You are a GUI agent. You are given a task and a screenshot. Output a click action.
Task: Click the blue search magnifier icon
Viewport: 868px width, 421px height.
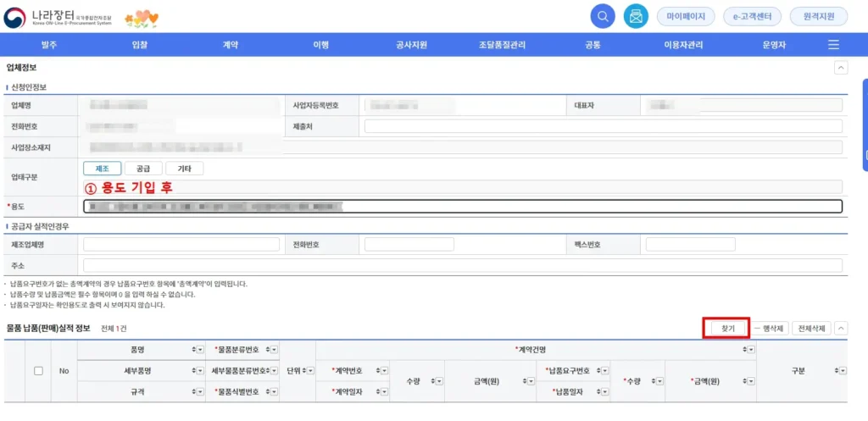pos(603,16)
